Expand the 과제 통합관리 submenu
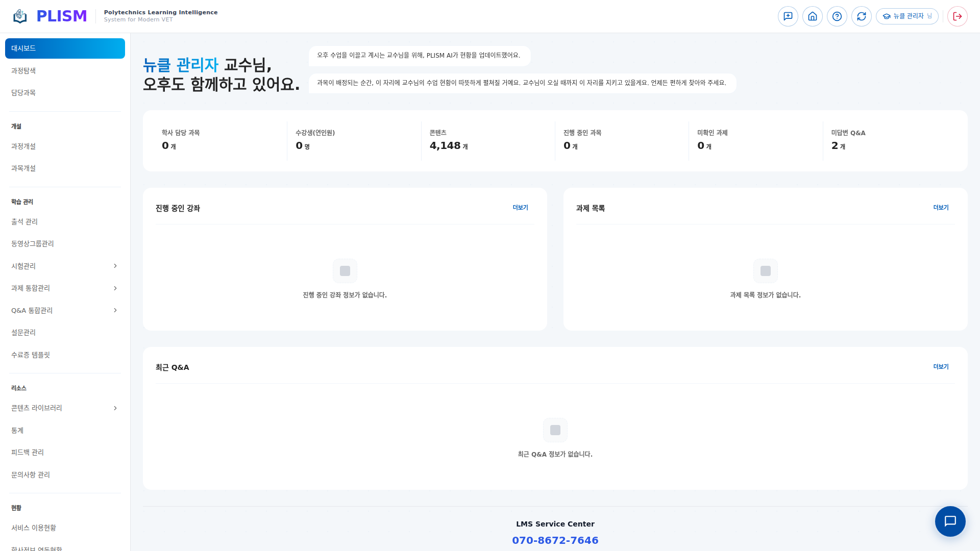 pyautogui.click(x=65, y=288)
